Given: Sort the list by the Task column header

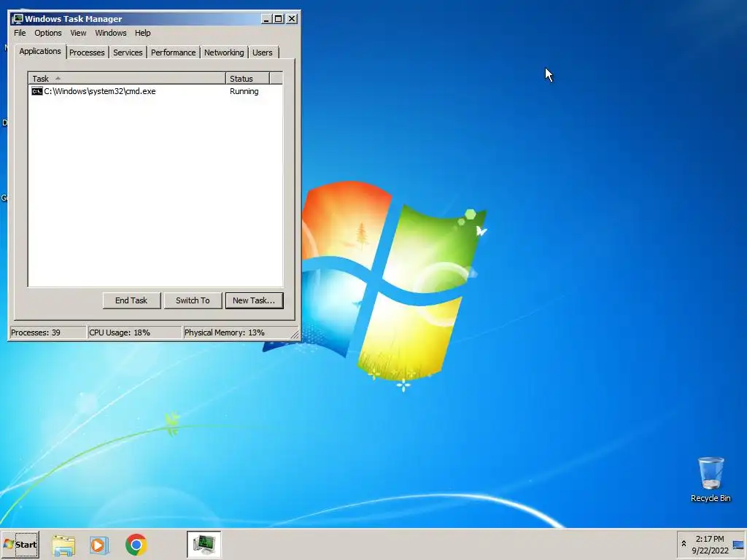Looking at the screenshot, I should tap(127, 79).
